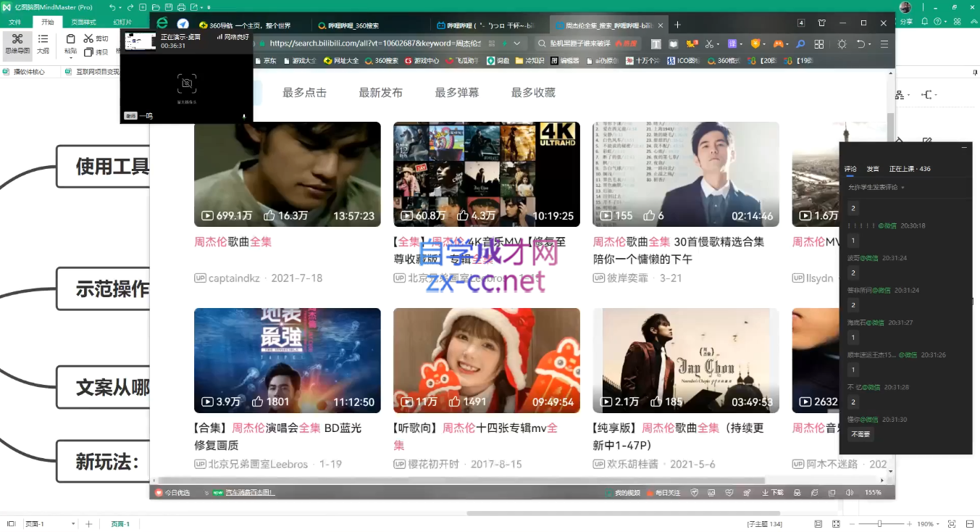Click the 拷贝 copy button
The height and width of the screenshot is (532, 980).
pos(96,51)
